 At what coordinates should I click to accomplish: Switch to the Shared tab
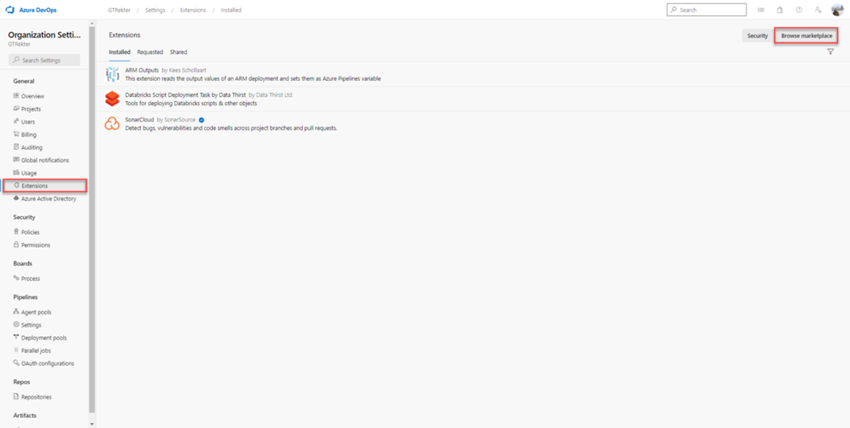(178, 52)
